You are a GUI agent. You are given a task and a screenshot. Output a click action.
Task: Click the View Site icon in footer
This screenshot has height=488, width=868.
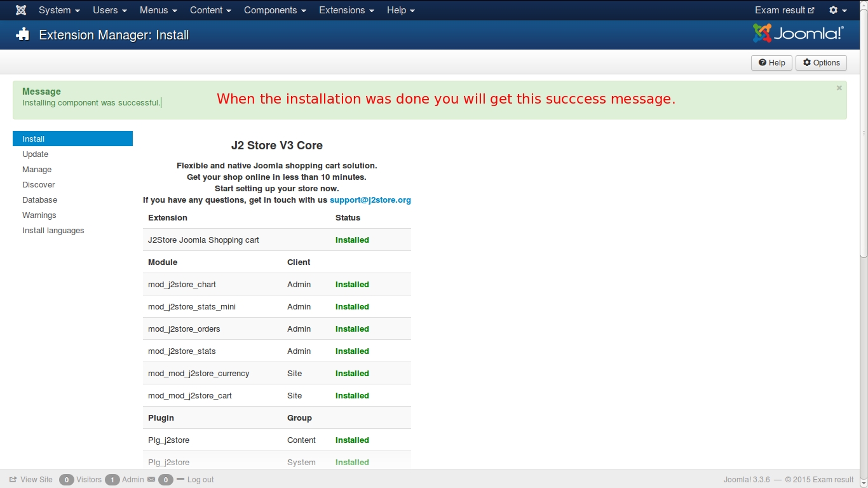[x=13, y=480]
